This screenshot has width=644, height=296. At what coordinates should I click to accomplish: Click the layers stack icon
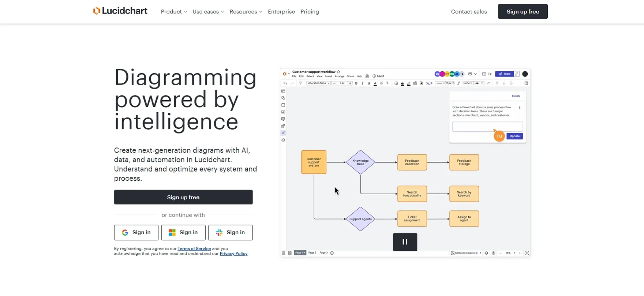click(x=486, y=253)
